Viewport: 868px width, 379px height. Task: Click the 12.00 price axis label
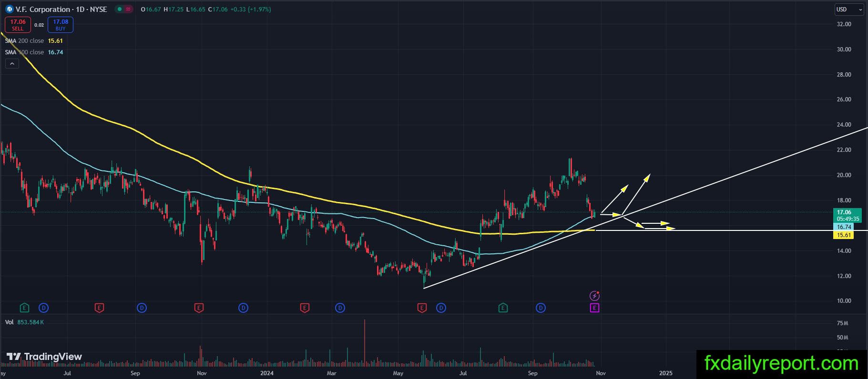click(x=844, y=276)
